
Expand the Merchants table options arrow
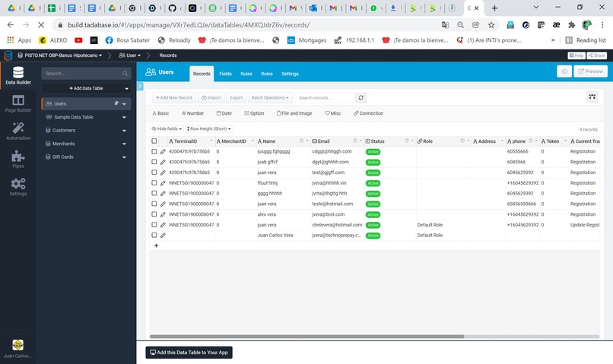pos(124,144)
